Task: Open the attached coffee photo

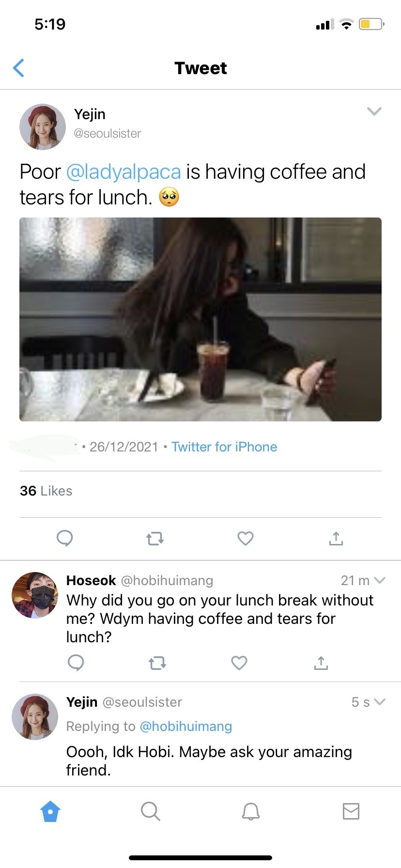Action: pyautogui.click(x=200, y=319)
